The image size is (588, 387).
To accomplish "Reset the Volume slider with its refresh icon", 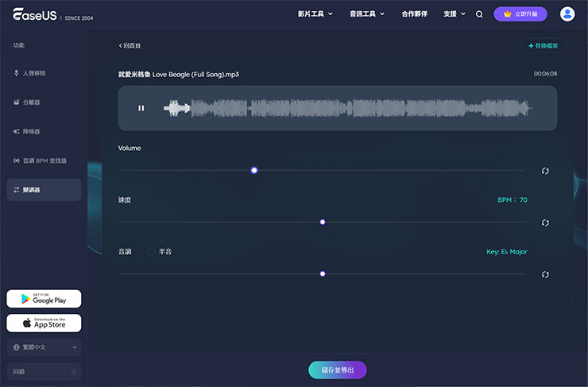I will 545,171.
